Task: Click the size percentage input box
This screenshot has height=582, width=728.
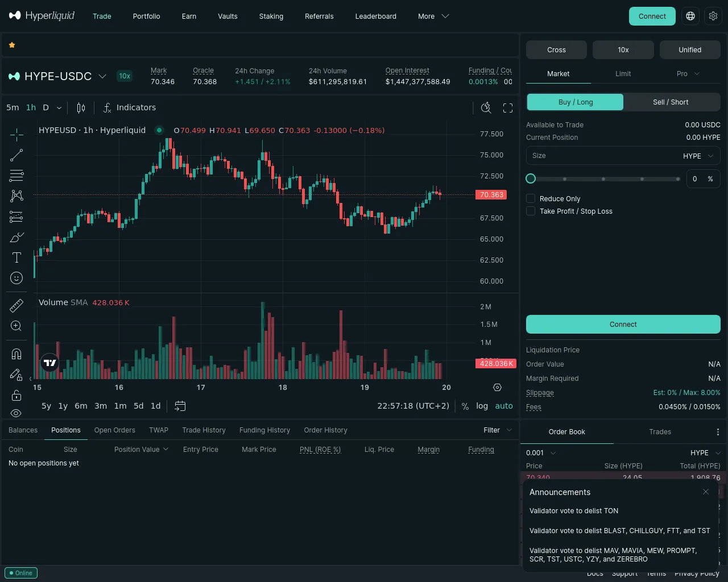Action: click(703, 178)
